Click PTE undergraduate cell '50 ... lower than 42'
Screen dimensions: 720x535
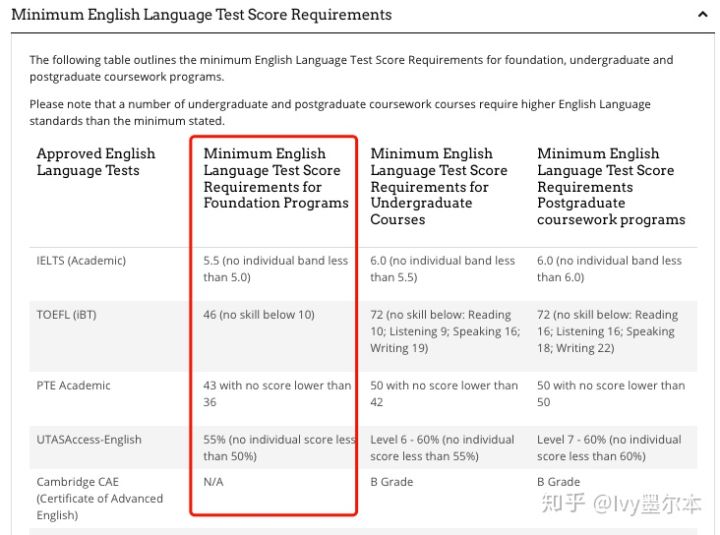[444, 394]
